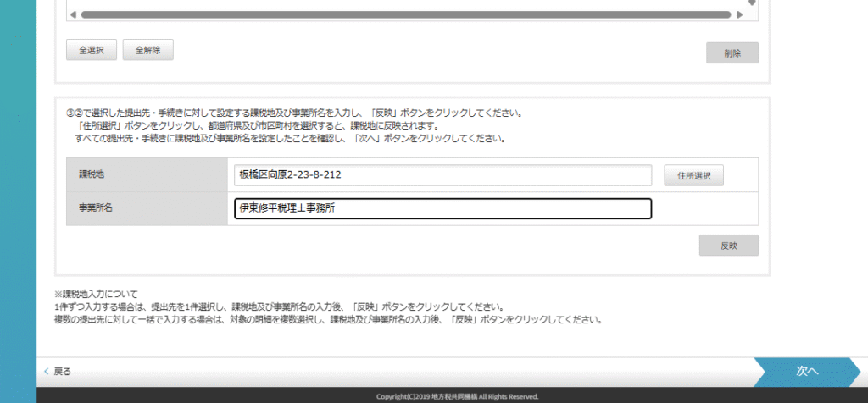Proceed with the 次へ button

point(807,372)
